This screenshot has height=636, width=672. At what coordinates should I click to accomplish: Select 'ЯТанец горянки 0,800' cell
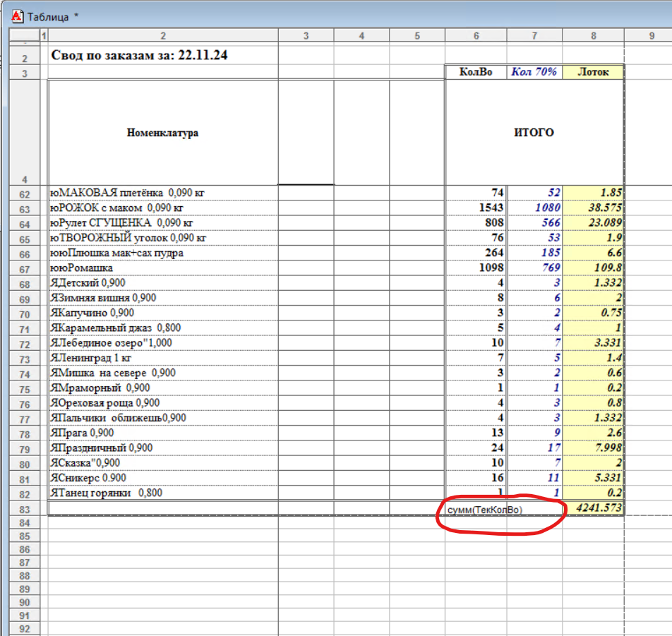[163, 493]
